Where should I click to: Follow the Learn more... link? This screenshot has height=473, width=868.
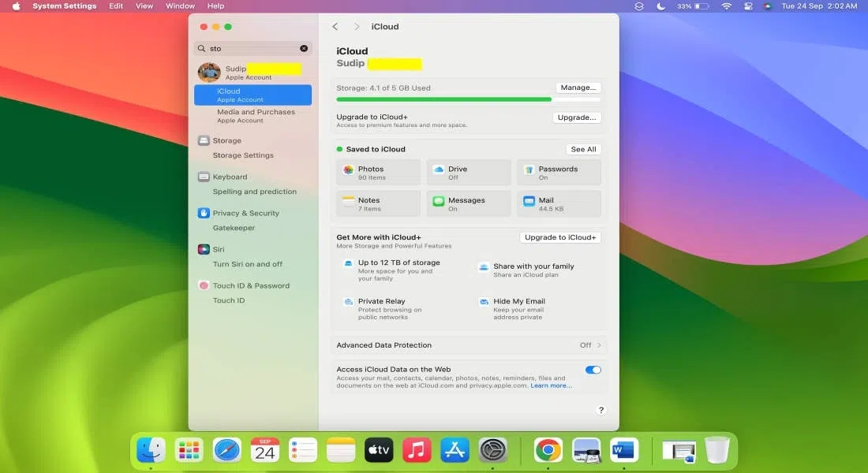click(551, 385)
